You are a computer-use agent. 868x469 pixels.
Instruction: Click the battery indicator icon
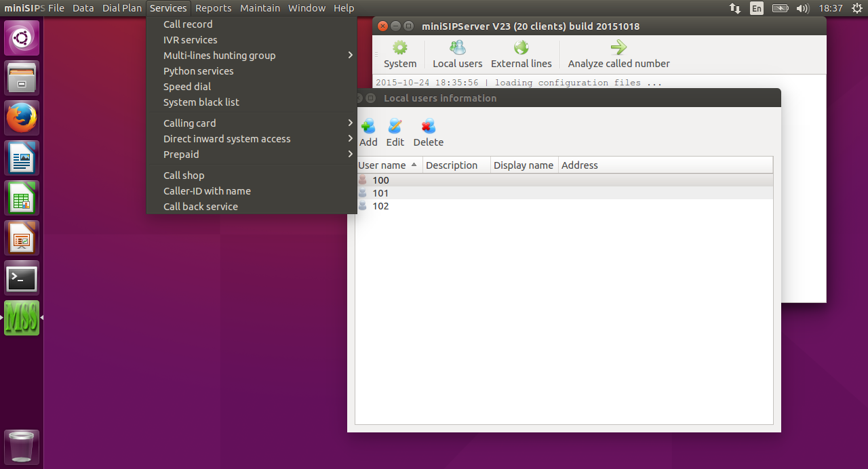781,8
